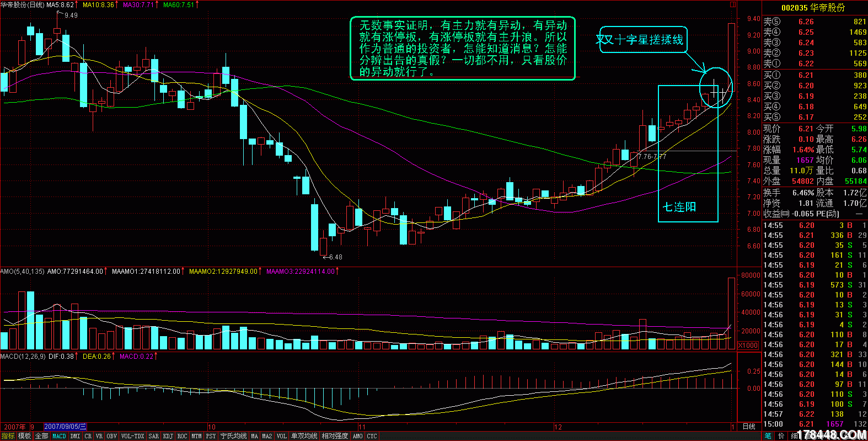Select the SAR indicator tab
Image resolution: width=868 pixels, height=441 pixels.
click(153, 437)
